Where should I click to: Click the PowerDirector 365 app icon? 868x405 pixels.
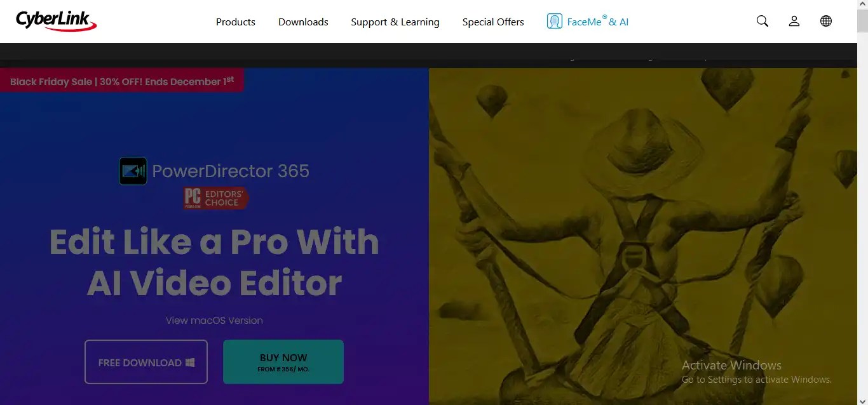point(133,171)
